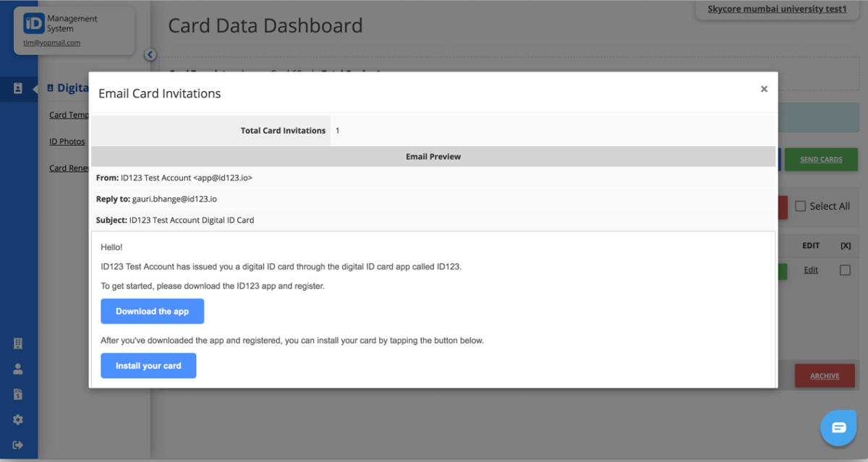Open the Card Renewal menu item
The width and height of the screenshot is (868, 462).
click(69, 168)
